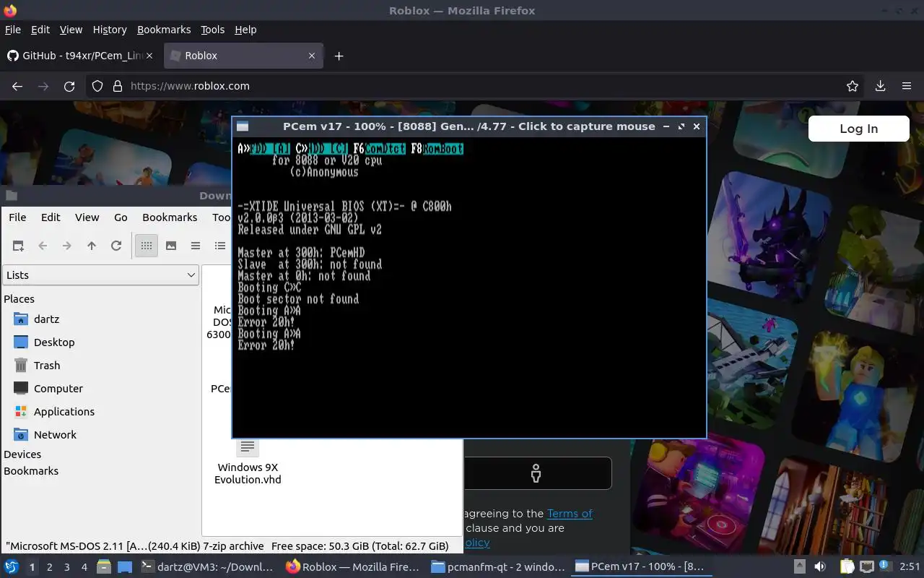Open a new tab in the file manager
924x578 pixels.
pos(18,246)
